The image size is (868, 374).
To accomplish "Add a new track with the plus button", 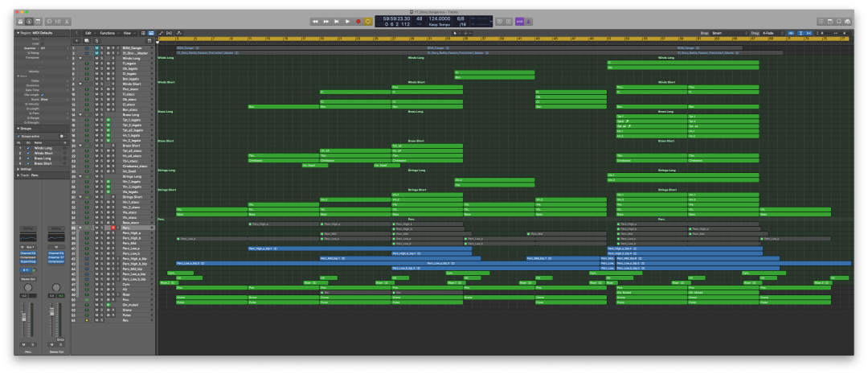I will [77, 40].
